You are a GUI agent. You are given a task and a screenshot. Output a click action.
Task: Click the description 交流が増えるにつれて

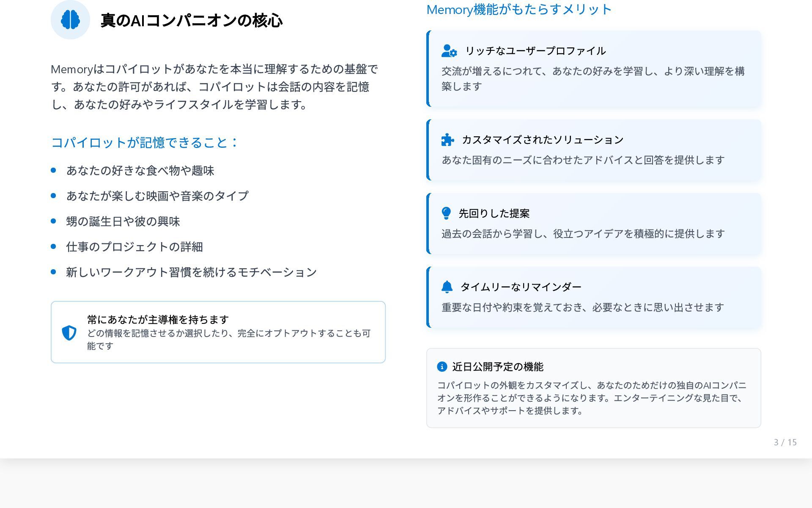coord(593,79)
